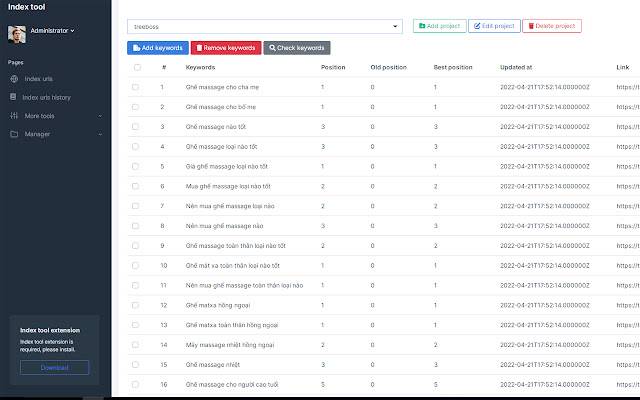
Task: Click the Remove keywords button
Action: (226, 48)
